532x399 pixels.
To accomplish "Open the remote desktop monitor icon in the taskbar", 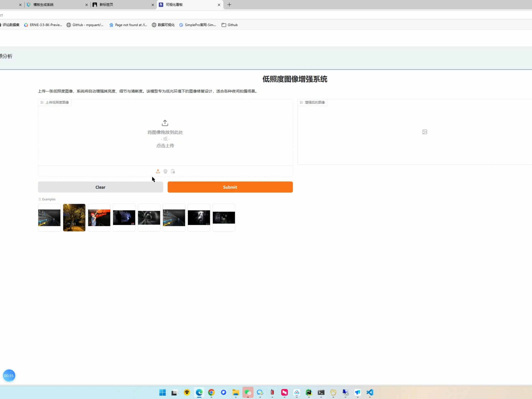I will point(346,392).
